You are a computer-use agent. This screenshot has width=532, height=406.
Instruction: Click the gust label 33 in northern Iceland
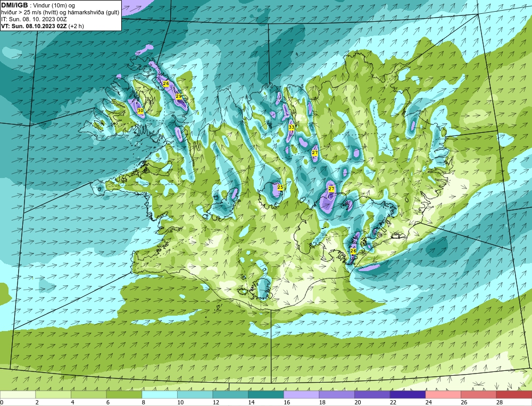(x=292, y=127)
